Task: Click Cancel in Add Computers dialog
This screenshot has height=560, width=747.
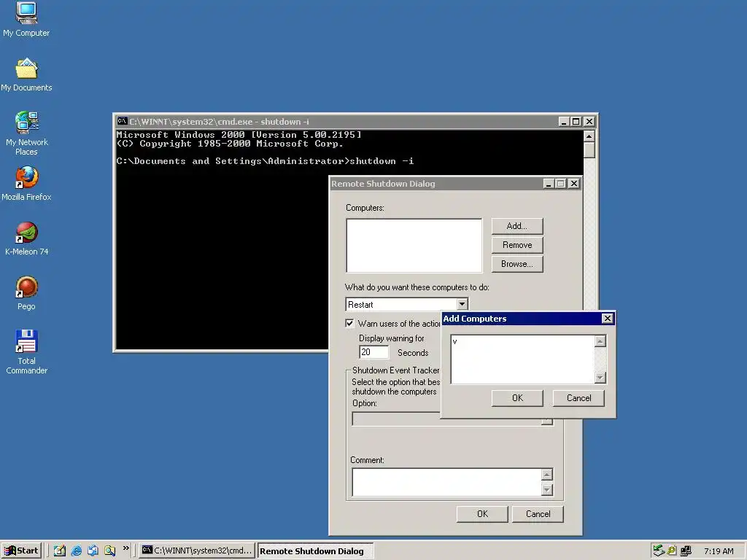Action: coord(578,398)
